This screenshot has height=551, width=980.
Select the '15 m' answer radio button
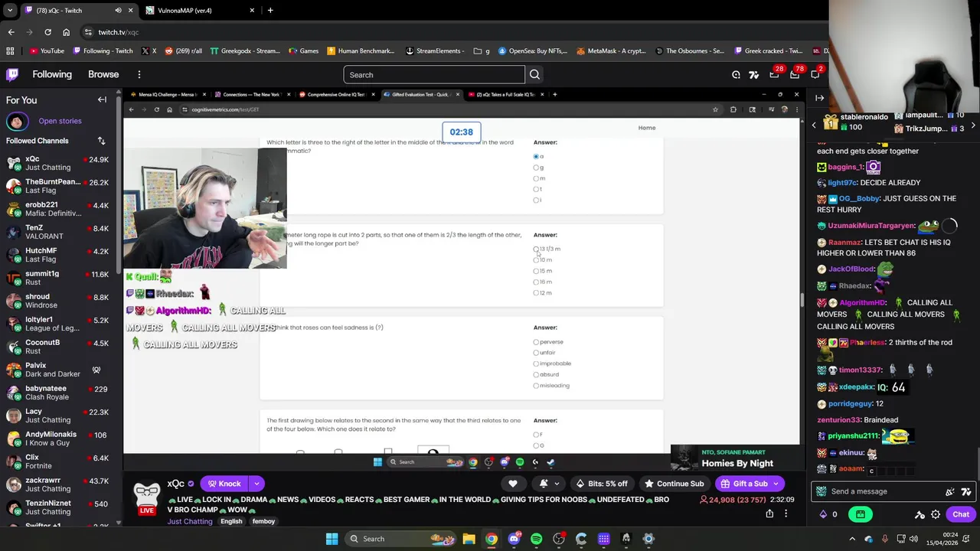(x=536, y=271)
